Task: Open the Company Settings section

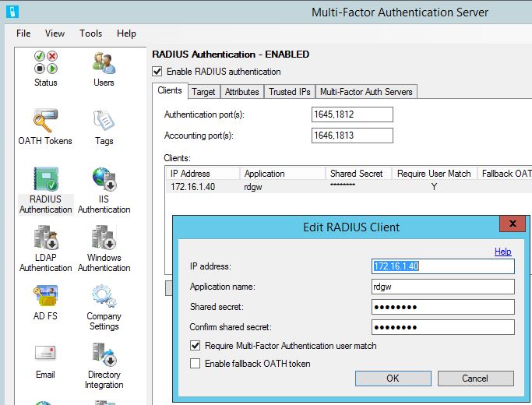Action: pyautogui.click(x=104, y=308)
